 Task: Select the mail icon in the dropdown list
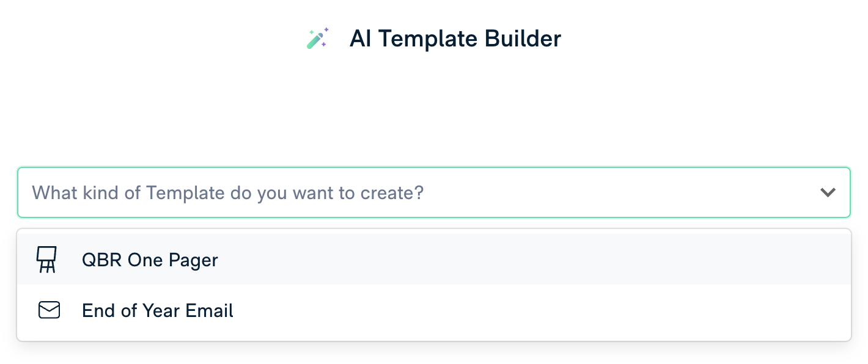pyautogui.click(x=49, y=310)
